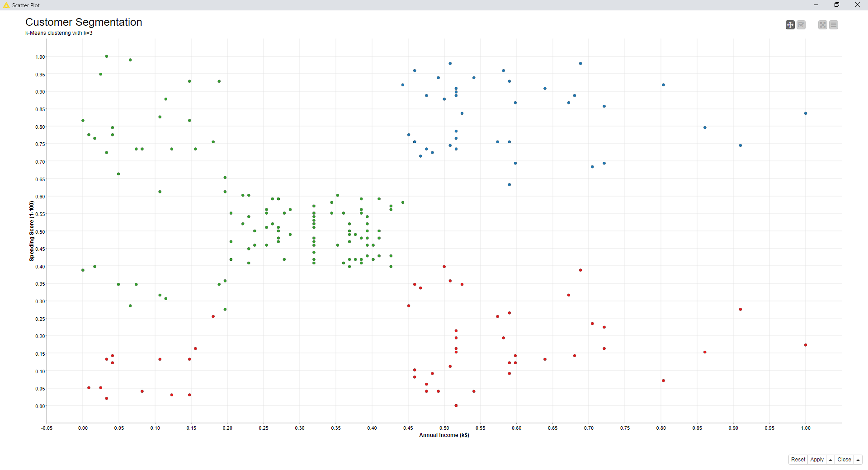
Task: Click the yellow triangle icon in title bar
Action: tap(6, 5)
